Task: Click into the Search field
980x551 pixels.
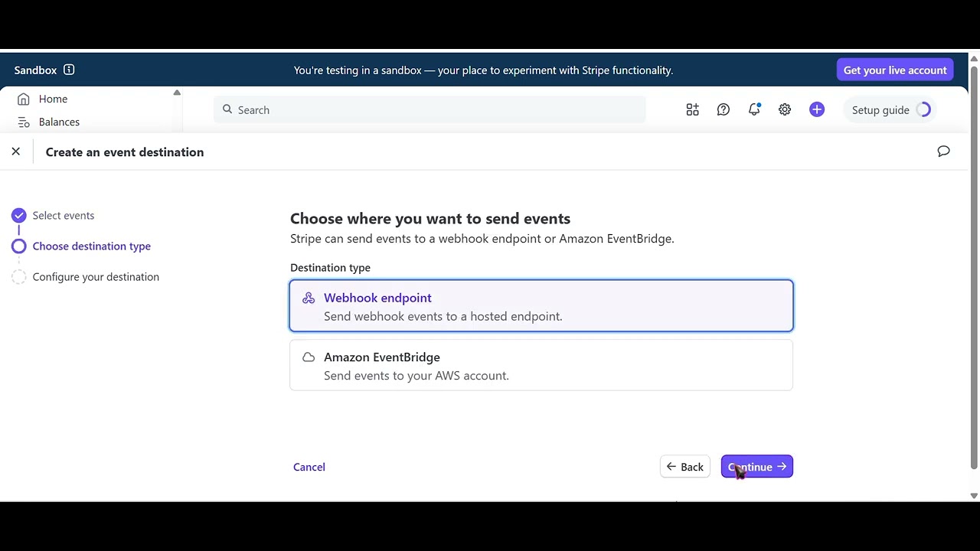Action: pyautogui.click(x=430, y=110)
